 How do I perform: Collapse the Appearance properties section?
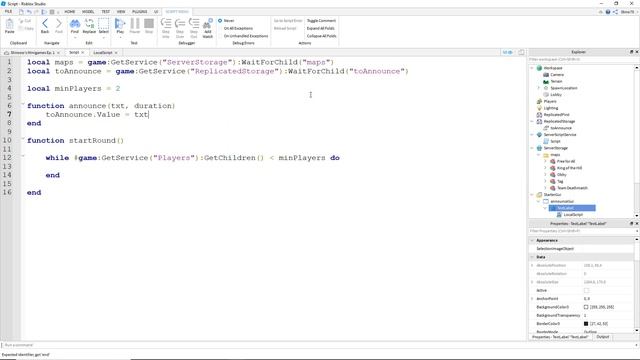532,240
